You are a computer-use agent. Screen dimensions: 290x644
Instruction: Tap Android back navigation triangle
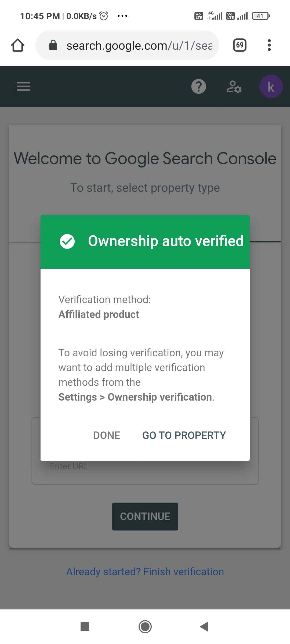205,627
